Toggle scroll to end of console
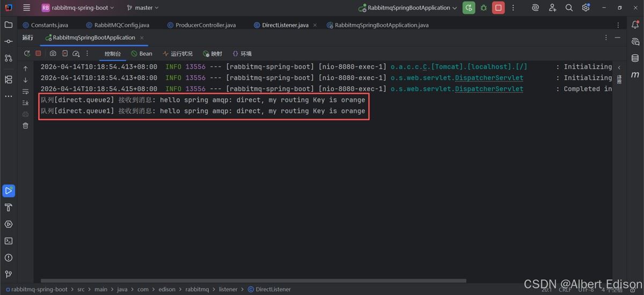 pos(25,103)
